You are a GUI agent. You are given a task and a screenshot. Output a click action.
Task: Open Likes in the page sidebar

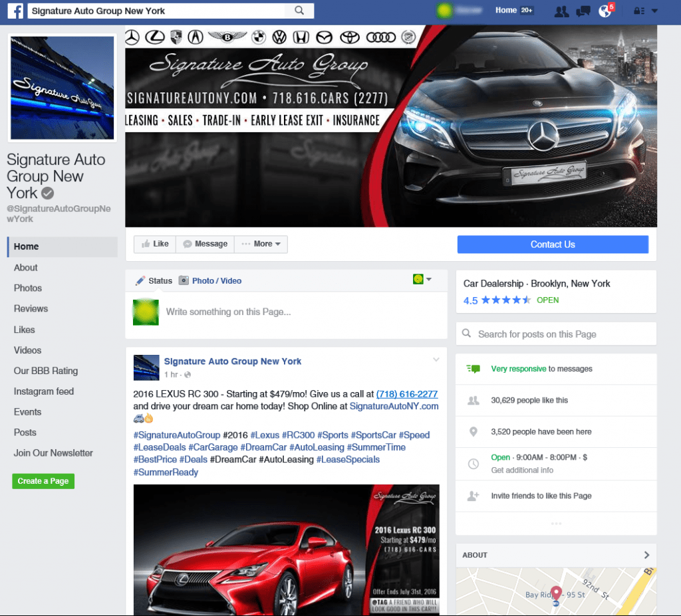pos(25,330)
